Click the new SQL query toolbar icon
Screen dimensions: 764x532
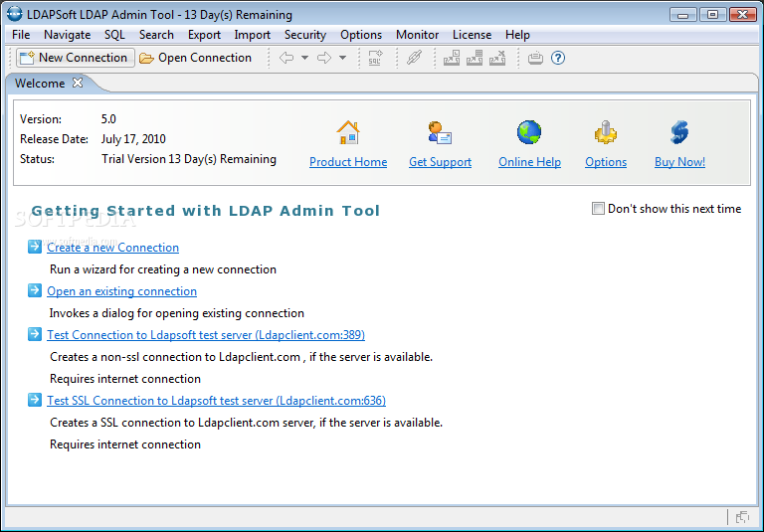(375, 58)
